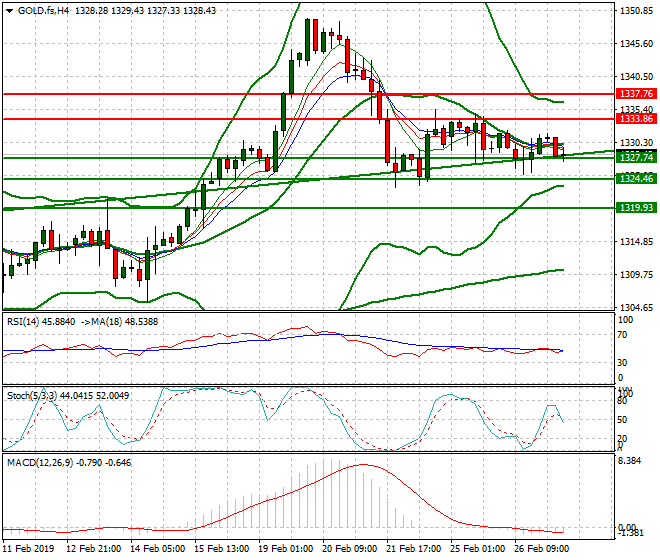Viewport: 660px width, 560px height.
Task: Click the 1340.50 price scale value
Action: 637,77
